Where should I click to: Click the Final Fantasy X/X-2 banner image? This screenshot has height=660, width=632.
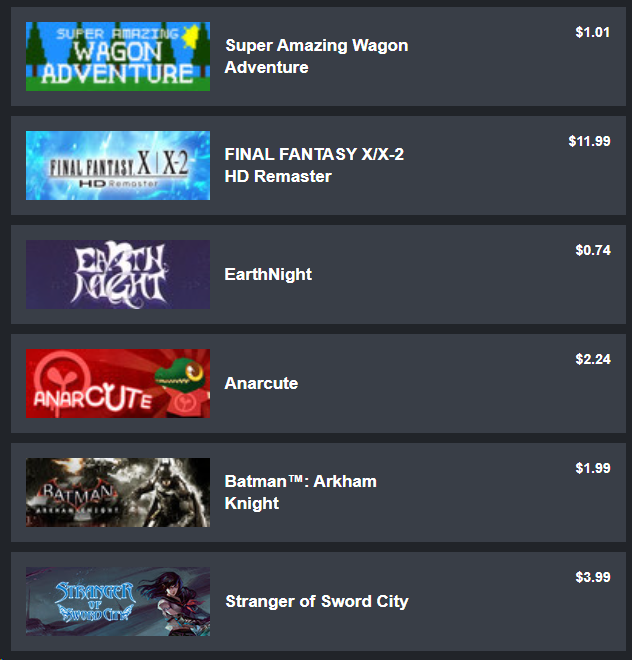point(118,165)
